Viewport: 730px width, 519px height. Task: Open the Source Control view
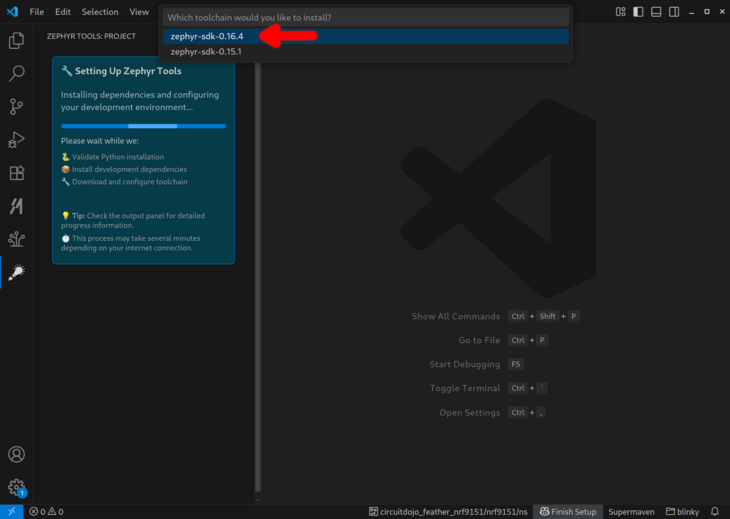click(x=16, y=107)
